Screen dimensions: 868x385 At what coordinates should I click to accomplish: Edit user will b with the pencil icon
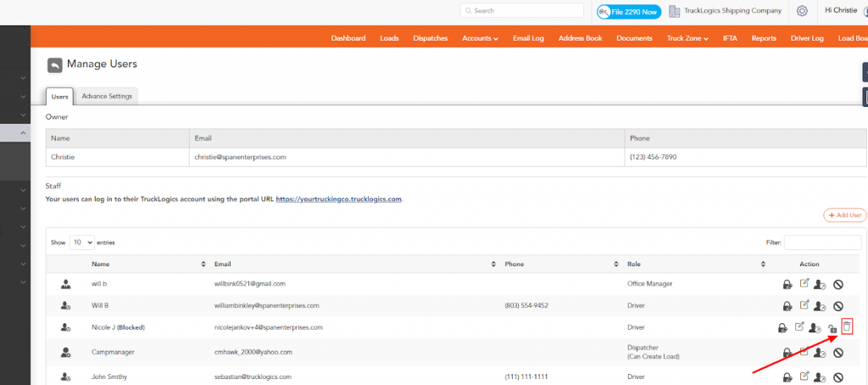805,283
